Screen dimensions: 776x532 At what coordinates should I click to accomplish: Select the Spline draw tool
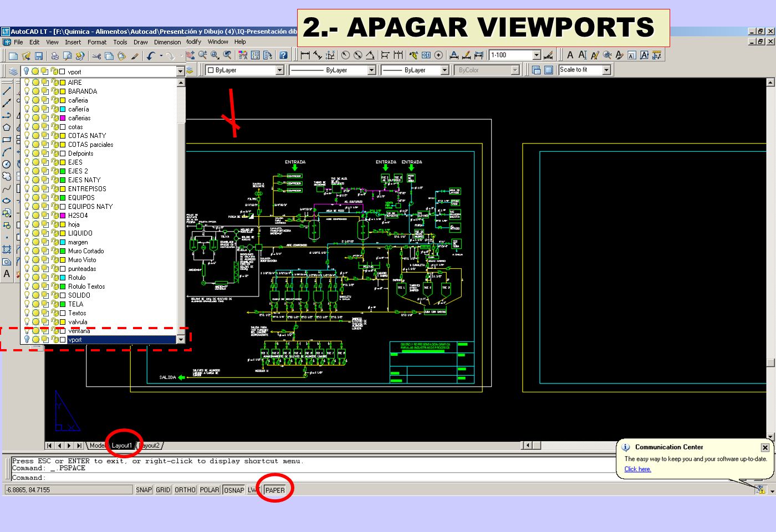[x=7, y=188]
